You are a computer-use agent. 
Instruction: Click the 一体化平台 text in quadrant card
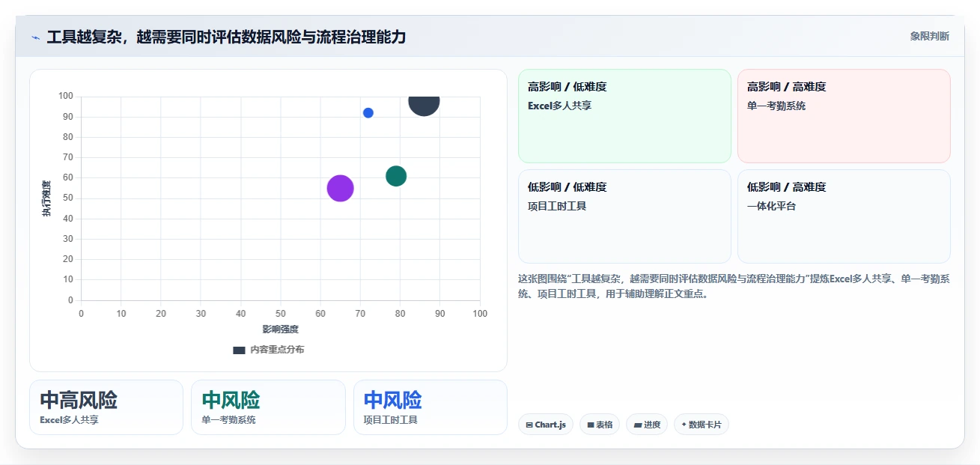[x=771, y=206]
